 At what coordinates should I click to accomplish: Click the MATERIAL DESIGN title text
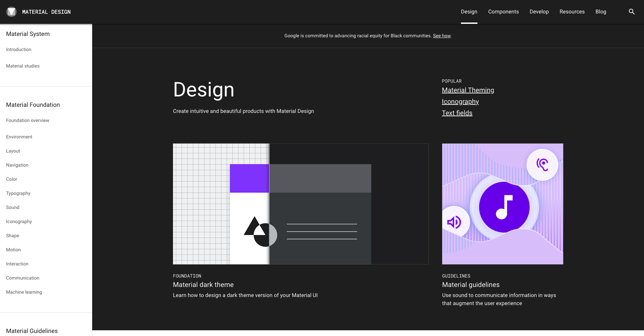click(46, 12)
